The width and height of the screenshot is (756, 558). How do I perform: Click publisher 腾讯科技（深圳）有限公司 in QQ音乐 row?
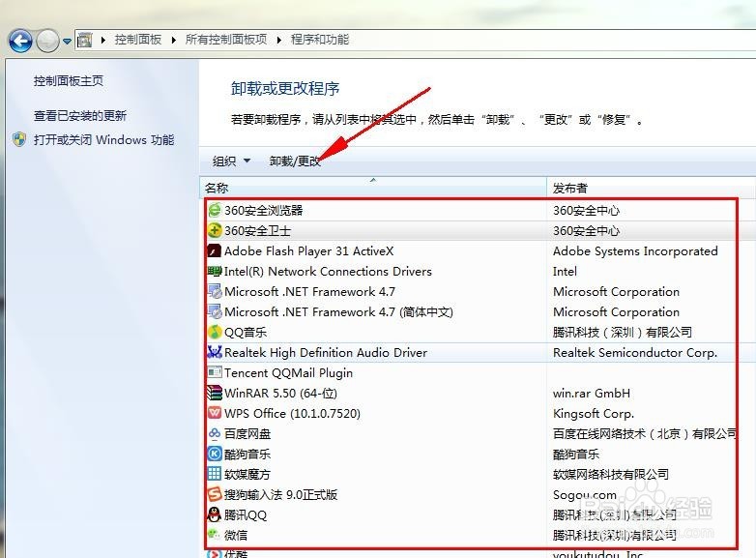pyautogui.click(x=623, y=333)
